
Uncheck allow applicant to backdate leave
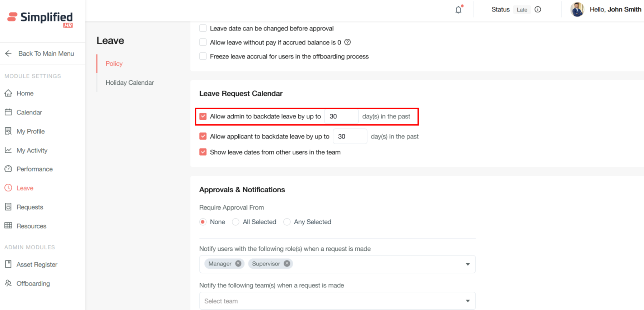(203, 136)
